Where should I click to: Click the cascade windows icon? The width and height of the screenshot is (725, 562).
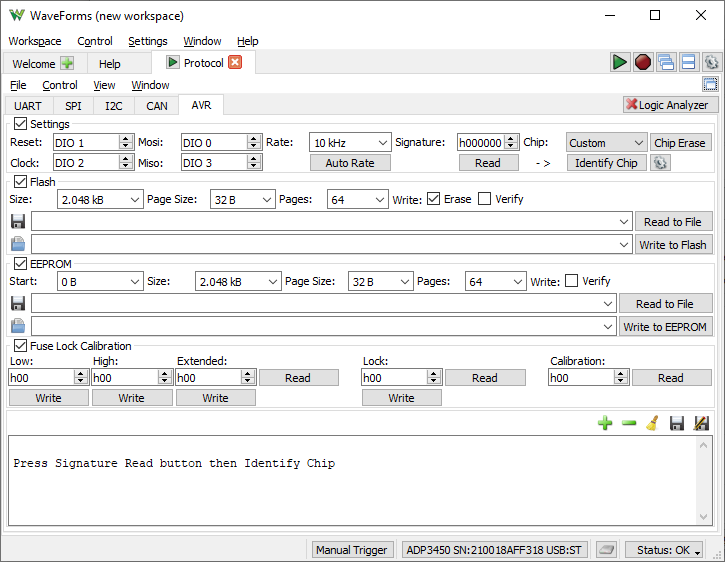(x=665, y=62)
